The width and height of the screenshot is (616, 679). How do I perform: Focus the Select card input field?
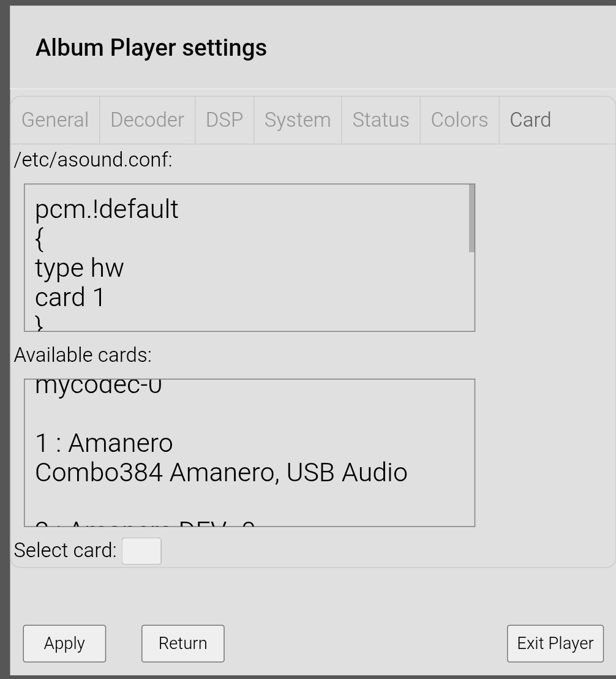pyautogui.click(x=141, y=551)
